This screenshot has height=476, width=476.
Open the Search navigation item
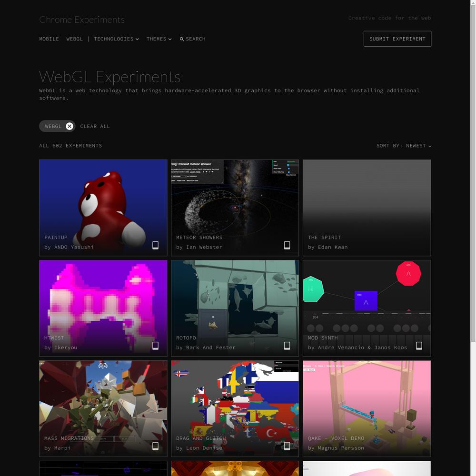[192, 39]
